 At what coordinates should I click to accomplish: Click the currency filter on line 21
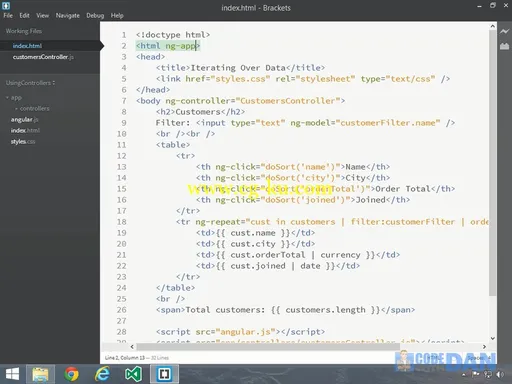pos(340,255)
